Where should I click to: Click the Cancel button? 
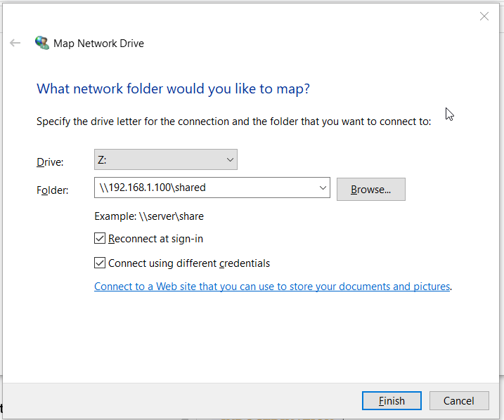[459, 401]
